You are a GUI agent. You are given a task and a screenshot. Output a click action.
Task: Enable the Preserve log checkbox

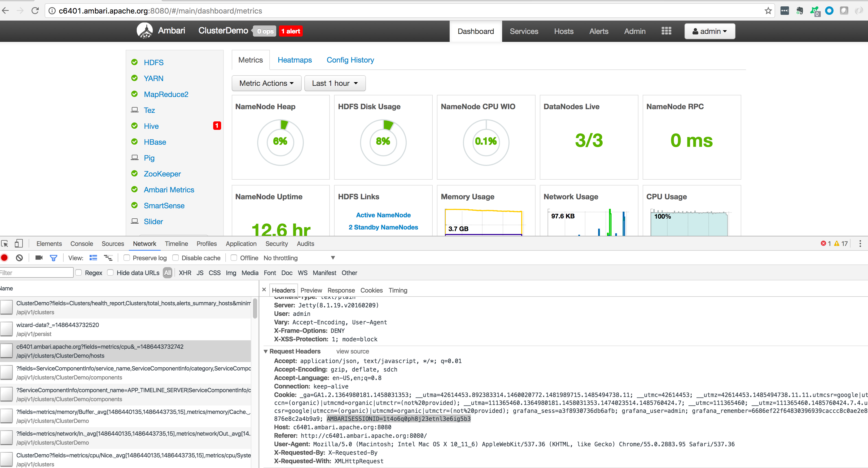[x=127, y=258]
